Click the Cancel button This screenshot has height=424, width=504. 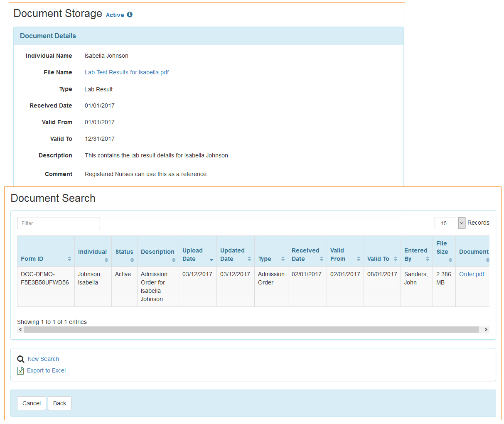coord(31,403)
